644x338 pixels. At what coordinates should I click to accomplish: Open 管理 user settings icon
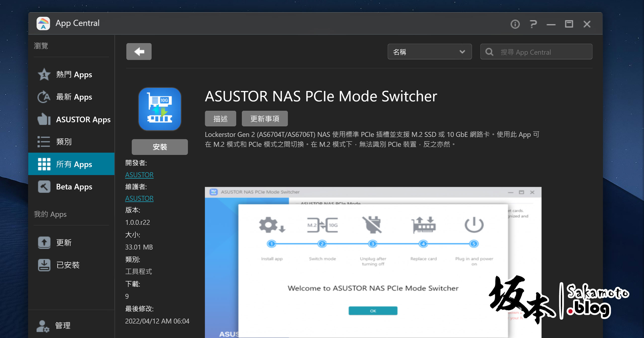click(43, 326)
